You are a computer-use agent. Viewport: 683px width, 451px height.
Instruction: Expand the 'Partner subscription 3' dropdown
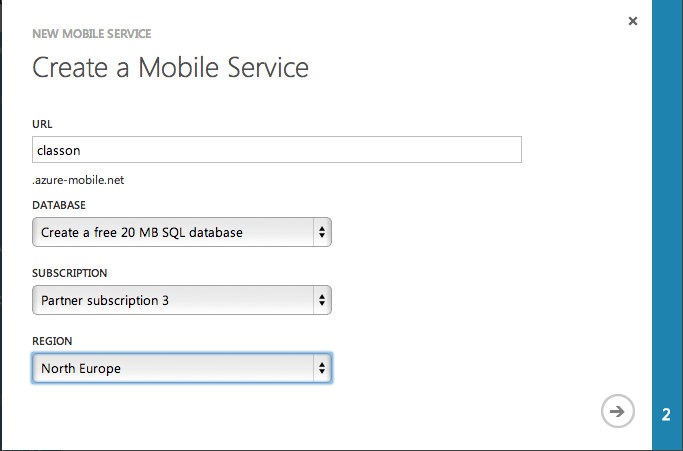tap(180, 300)
